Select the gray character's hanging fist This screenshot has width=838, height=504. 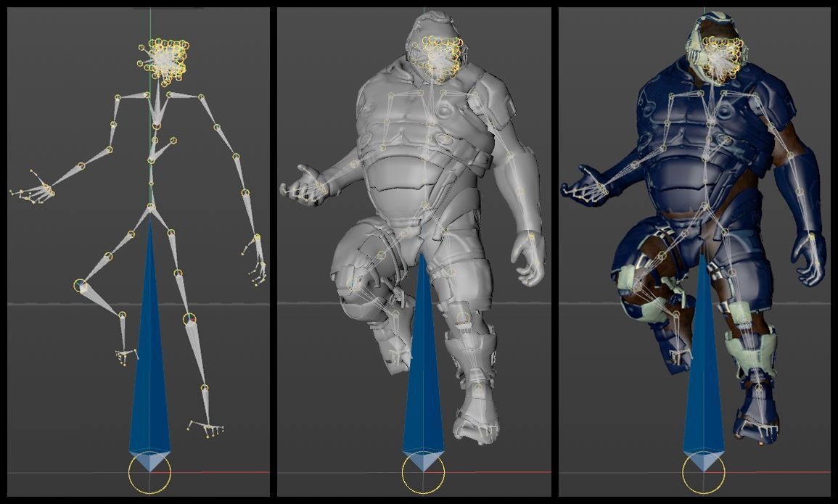tap(528, 259)
